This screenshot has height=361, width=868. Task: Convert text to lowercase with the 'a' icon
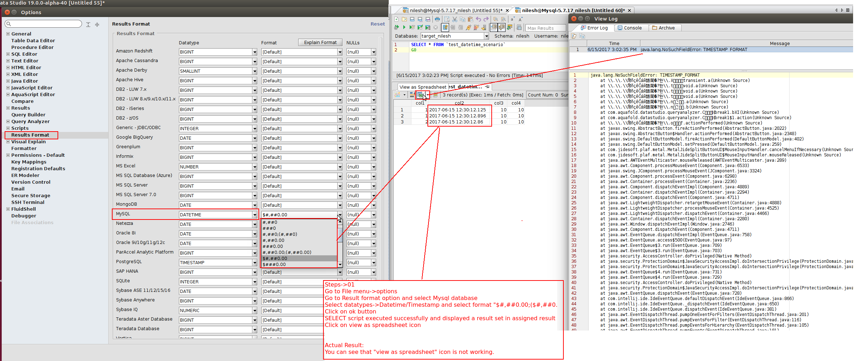512,19
